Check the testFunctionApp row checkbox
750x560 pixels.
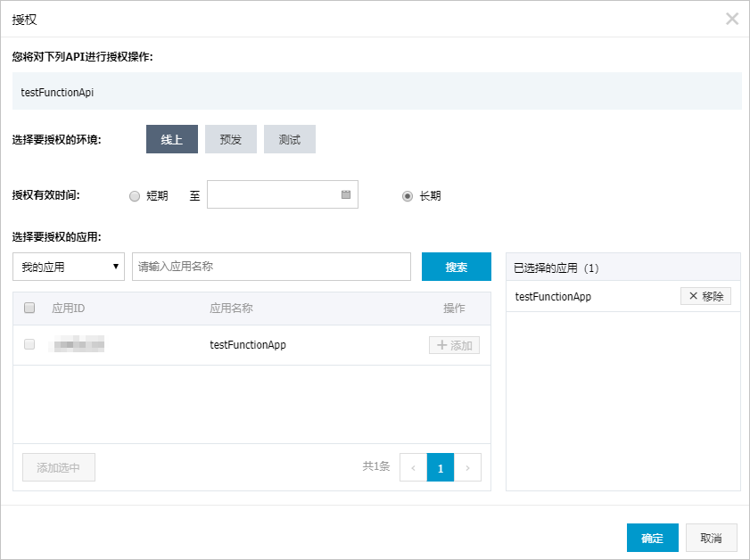(x=29, y=344)
